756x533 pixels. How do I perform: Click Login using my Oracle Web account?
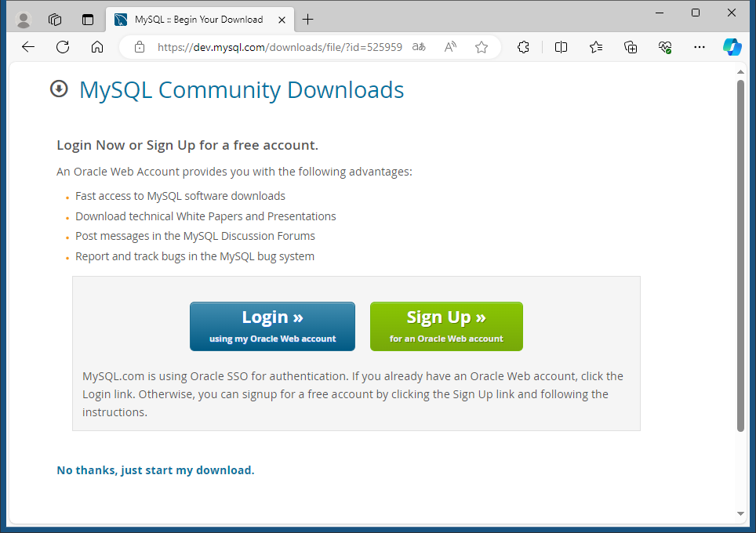point(272,326)
